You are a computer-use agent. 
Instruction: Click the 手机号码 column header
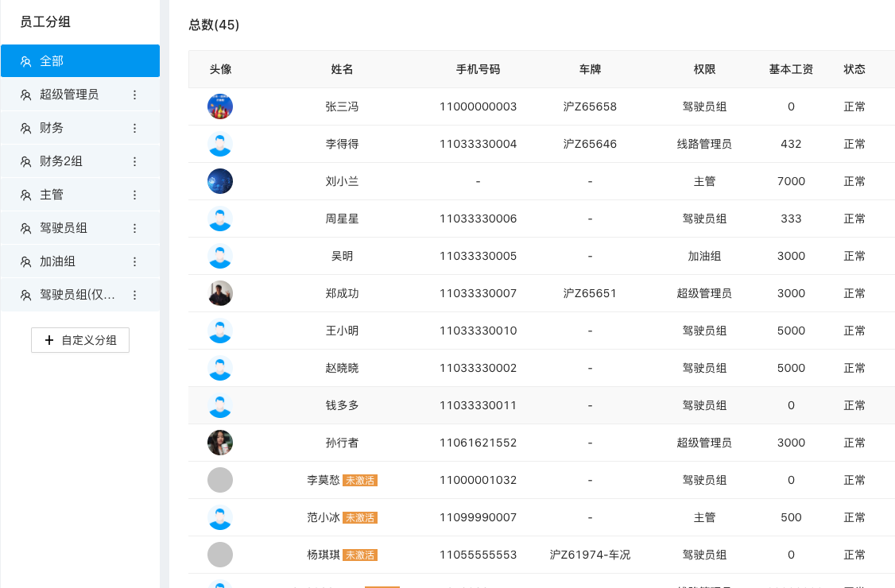[478, 69]
